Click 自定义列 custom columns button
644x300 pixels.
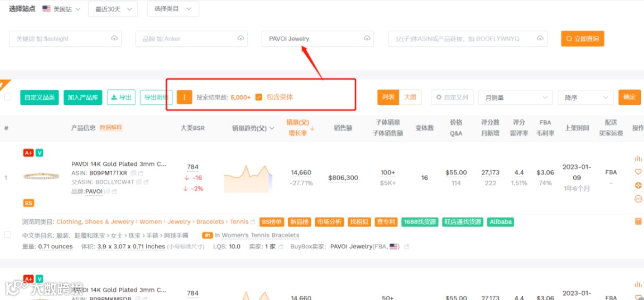[x=452, y=97]
